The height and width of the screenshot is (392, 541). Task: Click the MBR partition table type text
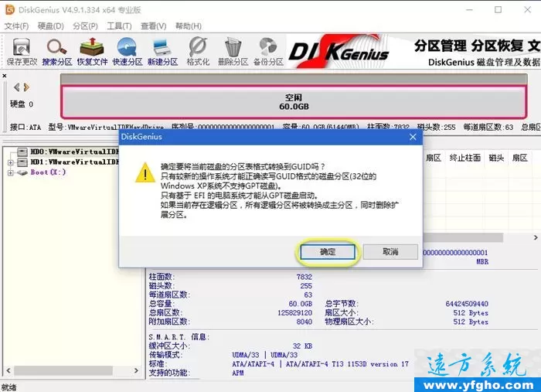click(x=482, y=262)
